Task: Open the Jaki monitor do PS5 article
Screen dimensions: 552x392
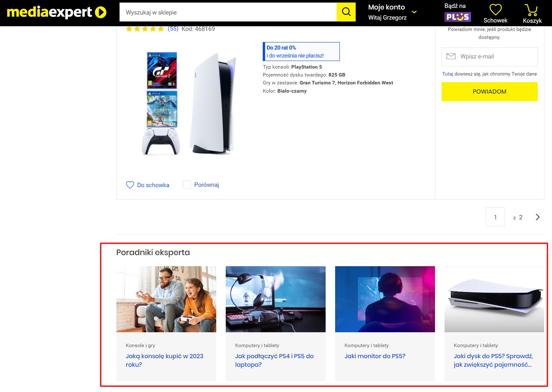Action: (375, 356)
